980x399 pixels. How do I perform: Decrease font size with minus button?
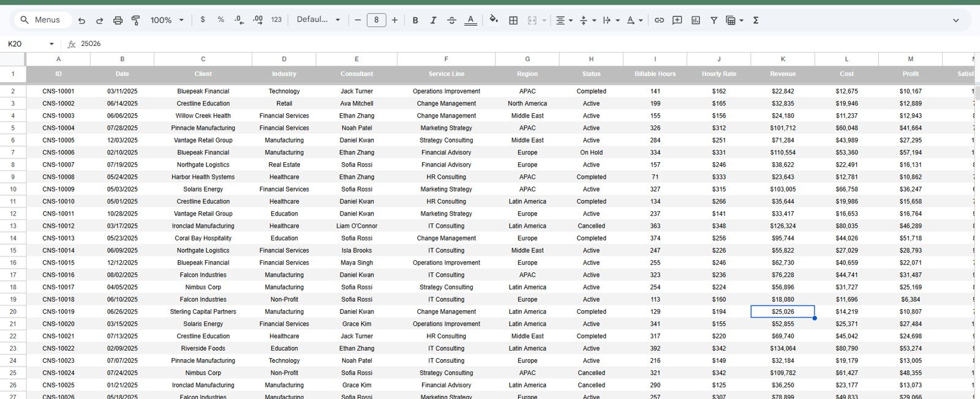click(358, 20)
